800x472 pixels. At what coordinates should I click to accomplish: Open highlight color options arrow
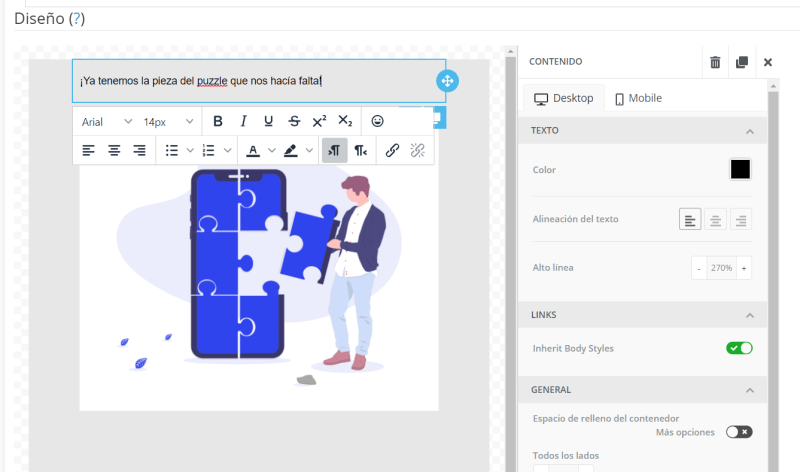pos(309,151)
